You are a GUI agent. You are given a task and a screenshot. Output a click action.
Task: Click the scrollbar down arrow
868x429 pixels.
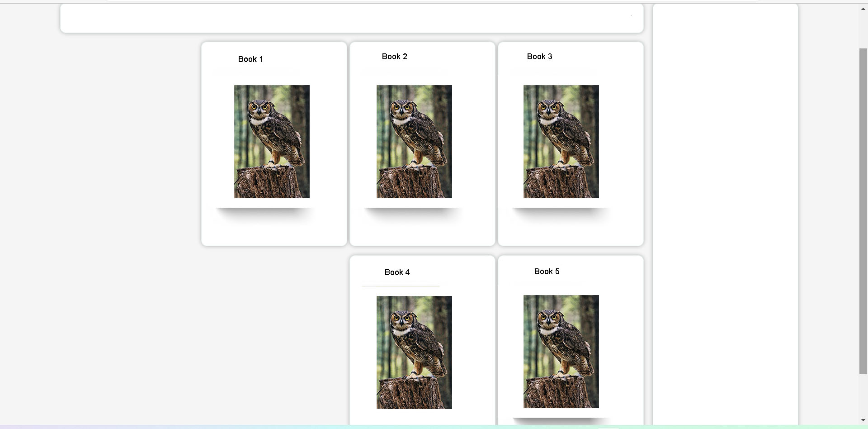pos(863,420)
